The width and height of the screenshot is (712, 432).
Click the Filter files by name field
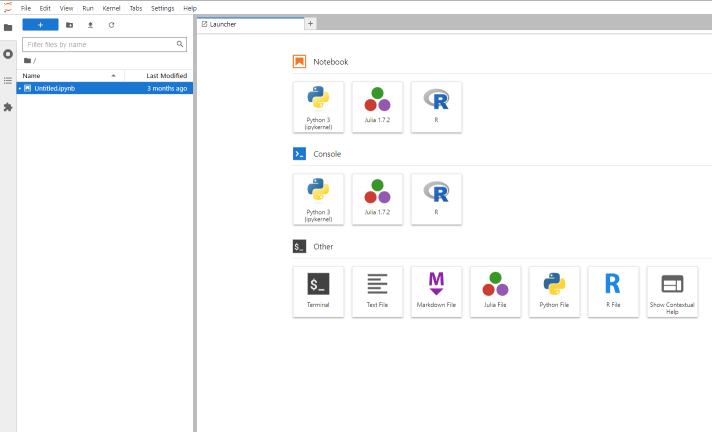tap(104, 45)
